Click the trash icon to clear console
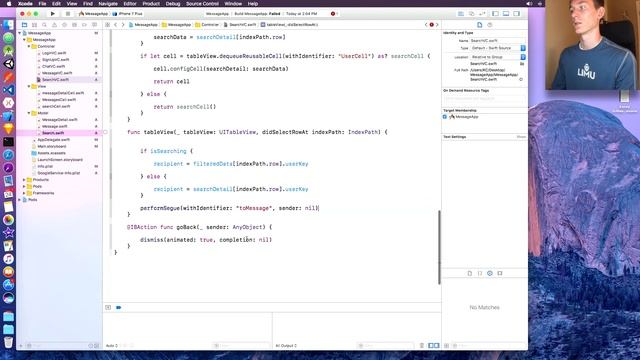This screenshot has height=360, width=640. pos(422,346)
